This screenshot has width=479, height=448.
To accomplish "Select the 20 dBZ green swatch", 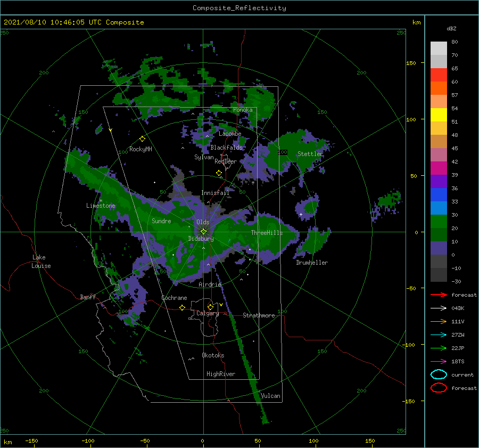I will (439, 234).
